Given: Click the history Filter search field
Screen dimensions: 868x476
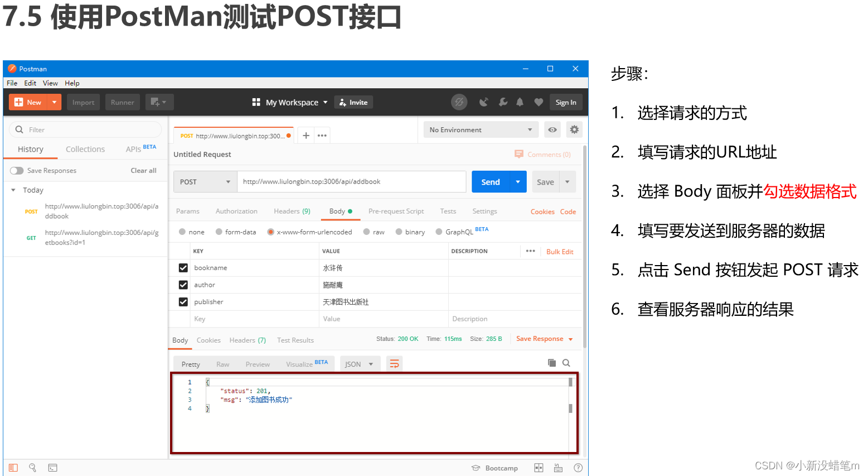Looking at the screenshot, I should [x=85, y=129].
